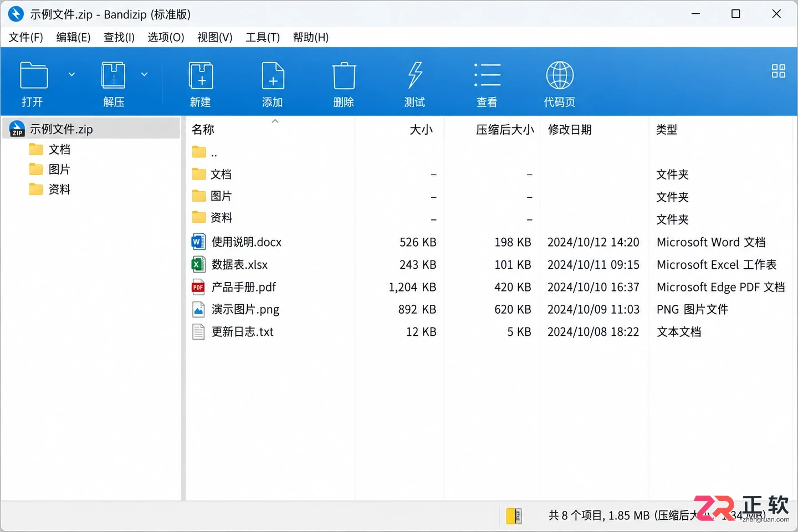Viewport: 798px width, 532px height.
Task: Open the 文件(F) menu
Action: click(x=25, y=37)
